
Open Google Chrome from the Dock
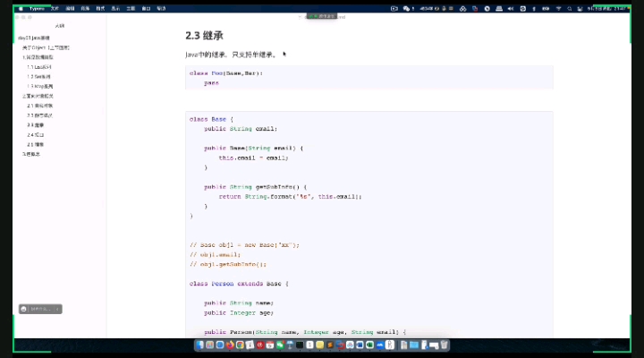click(x=240, y=345)
